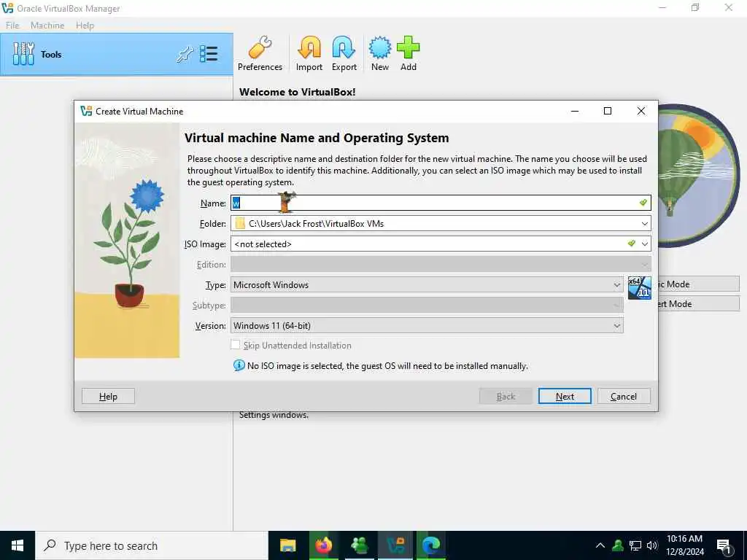The height and width of the screenshot is (560, 747).
Task: Open the notification center icon
Action: pyautogui.click(x=724, y=546)
